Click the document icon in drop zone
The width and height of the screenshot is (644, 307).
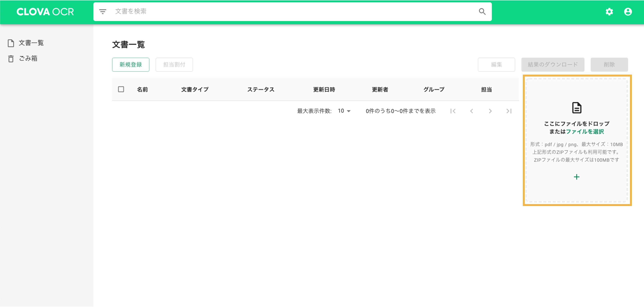[x=576, y=108]
